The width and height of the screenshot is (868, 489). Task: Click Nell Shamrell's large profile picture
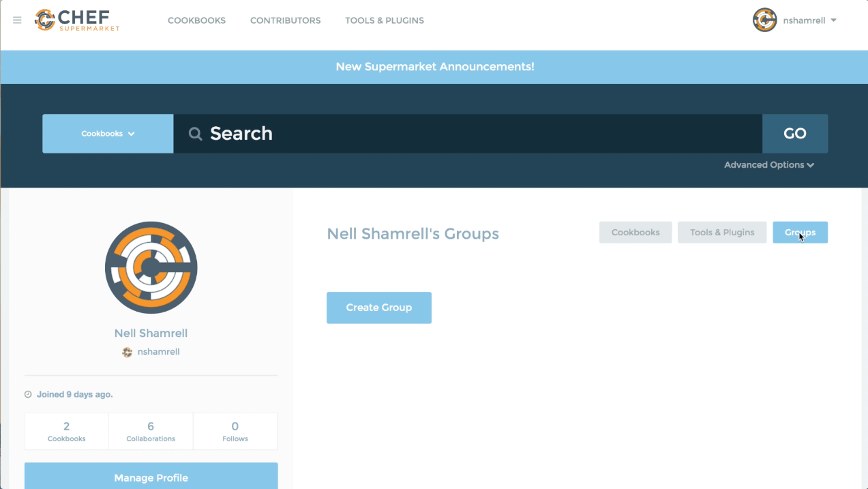pos(151,267)
